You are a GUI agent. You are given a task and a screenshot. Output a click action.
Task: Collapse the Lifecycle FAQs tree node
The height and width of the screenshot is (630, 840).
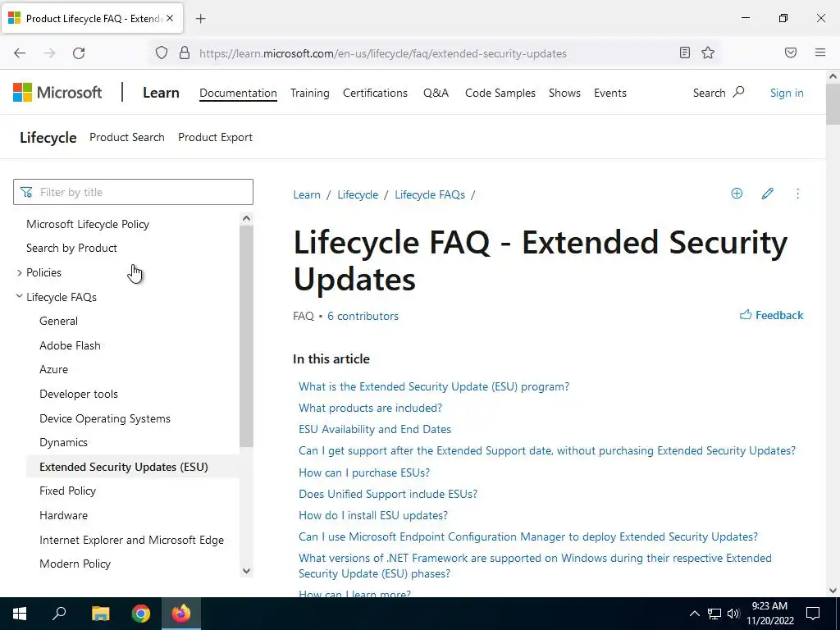tap(20, 295)
